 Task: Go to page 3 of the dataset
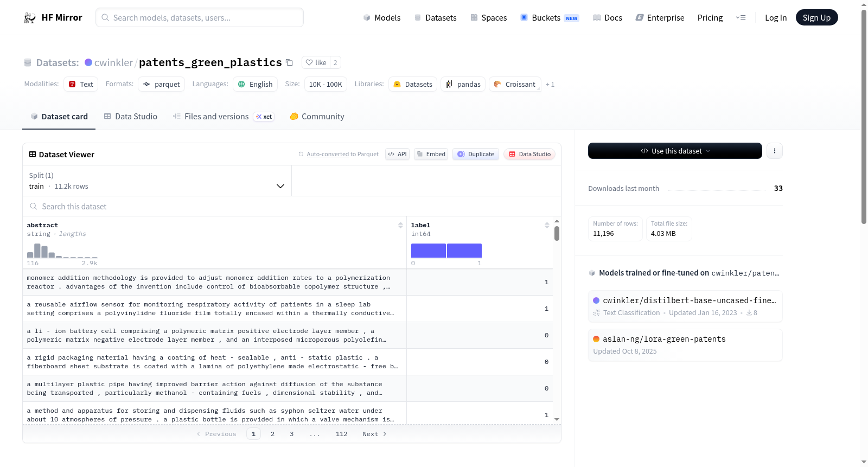tap(292, 434)
